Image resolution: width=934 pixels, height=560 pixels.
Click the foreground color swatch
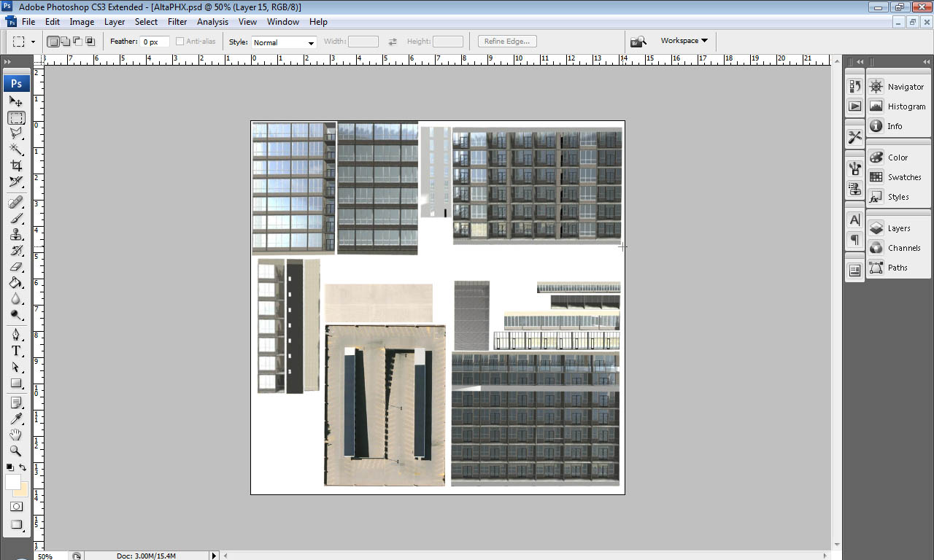(12, 482)
